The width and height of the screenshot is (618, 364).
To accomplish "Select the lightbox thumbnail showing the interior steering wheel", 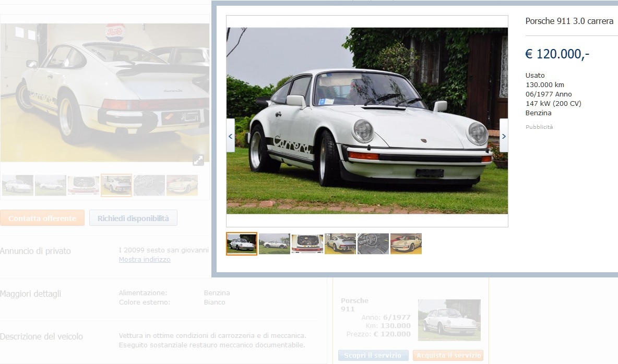I will pos(373,244).
